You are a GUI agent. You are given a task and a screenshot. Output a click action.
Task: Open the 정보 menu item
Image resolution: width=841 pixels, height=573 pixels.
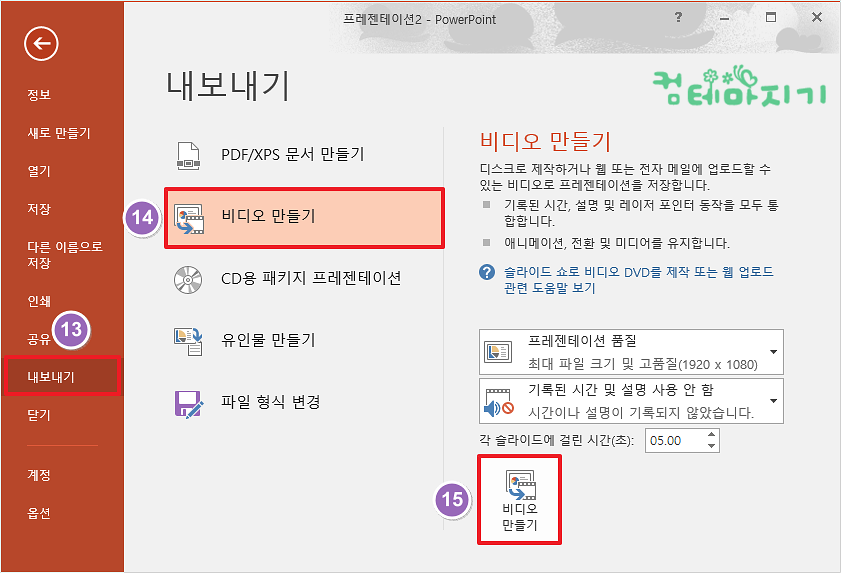click(39, 95)
